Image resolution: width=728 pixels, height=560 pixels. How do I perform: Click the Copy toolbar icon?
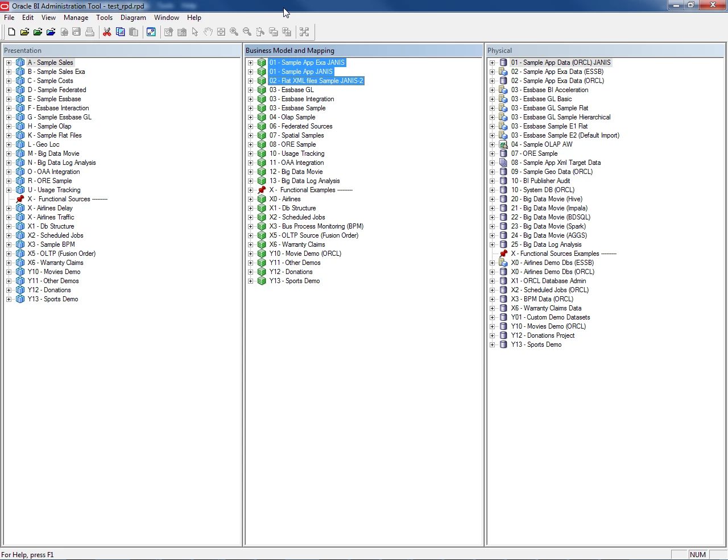tap(120, 32)
